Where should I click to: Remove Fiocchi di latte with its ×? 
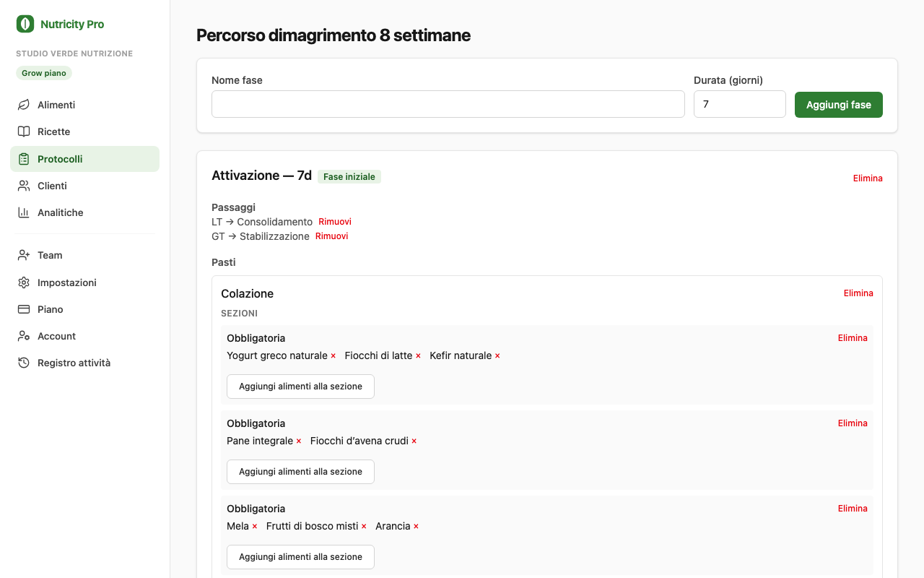tap(418, 356)
